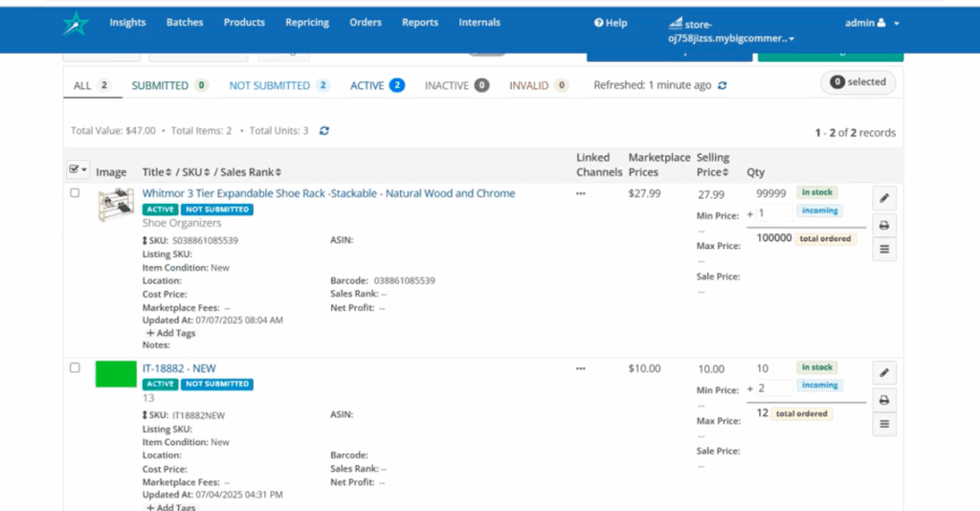Open the Reports menu

click(420, 23)
